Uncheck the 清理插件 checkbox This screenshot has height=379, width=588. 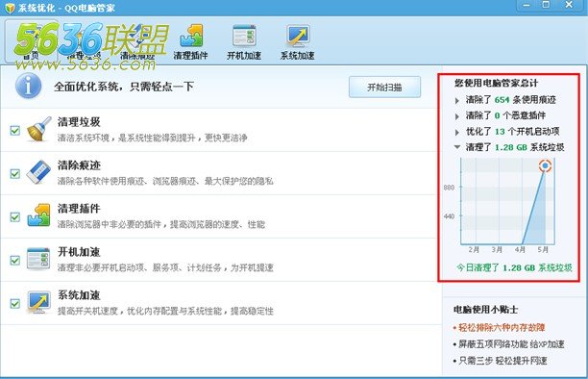tap(15, 216)
